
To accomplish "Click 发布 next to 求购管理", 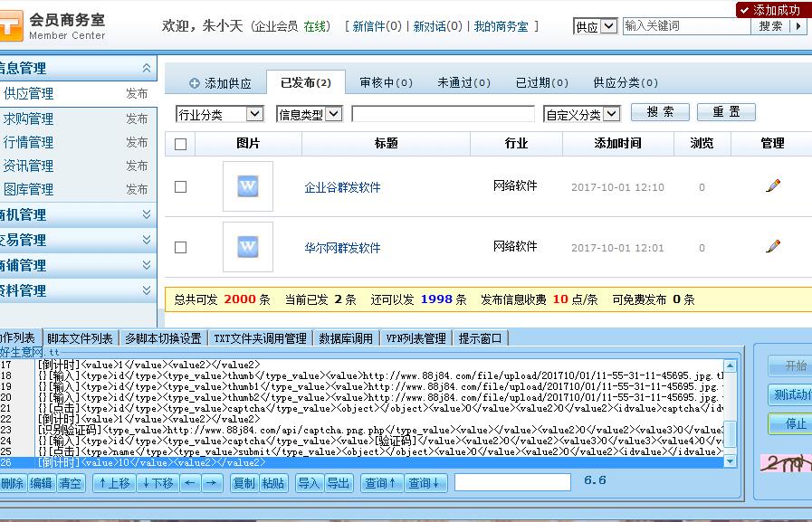I will (137, 119).
